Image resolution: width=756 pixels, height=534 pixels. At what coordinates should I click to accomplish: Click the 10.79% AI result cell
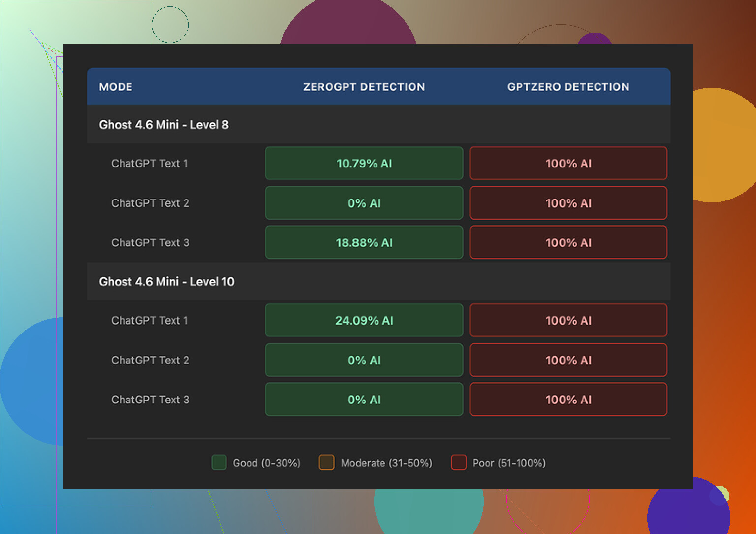click(364, 164)
